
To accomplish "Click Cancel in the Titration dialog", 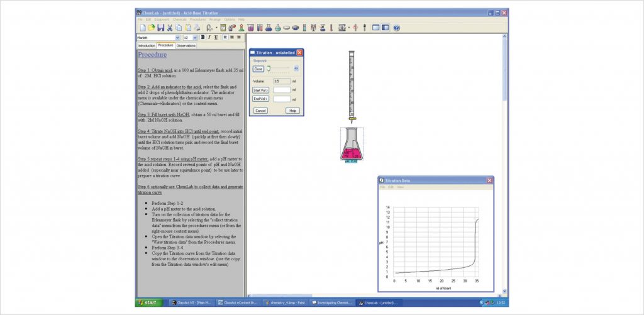I will click(260, 111).
